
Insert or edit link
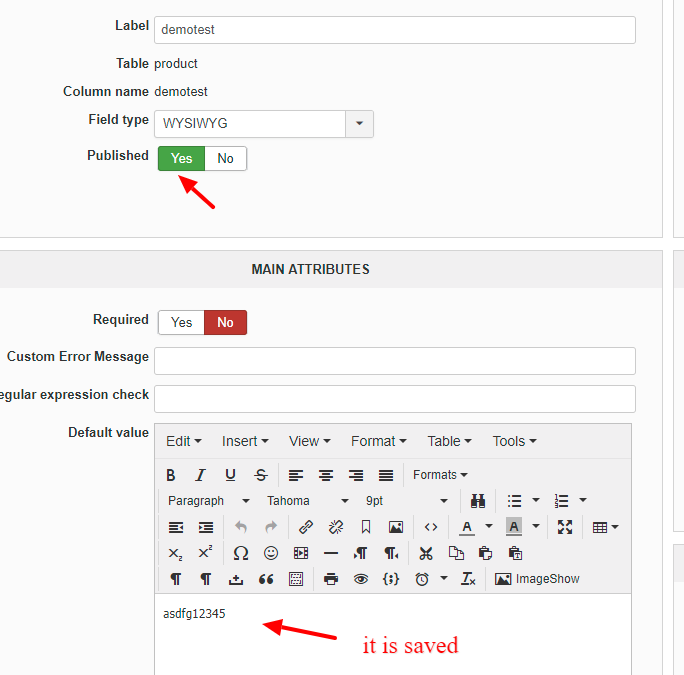coord(306,527)
